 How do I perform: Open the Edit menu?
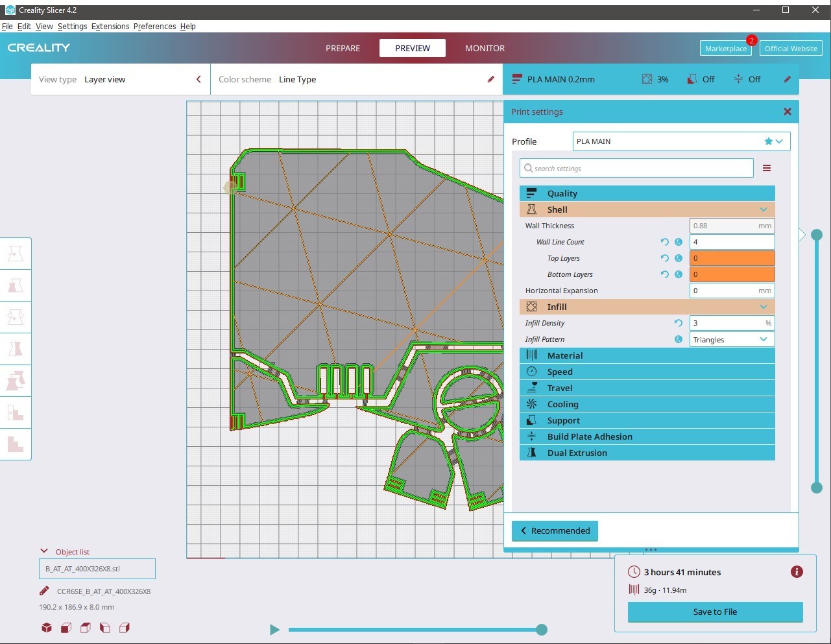(24, 27)
